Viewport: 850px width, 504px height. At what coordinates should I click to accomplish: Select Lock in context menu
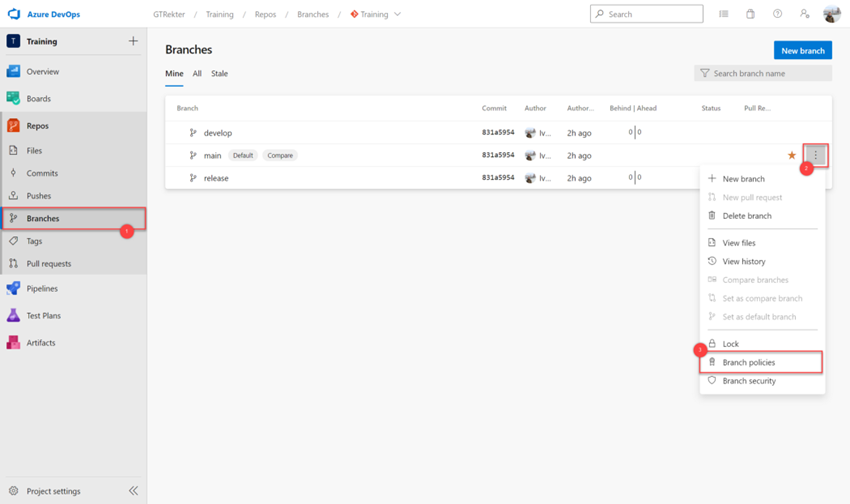click(762, 344)
